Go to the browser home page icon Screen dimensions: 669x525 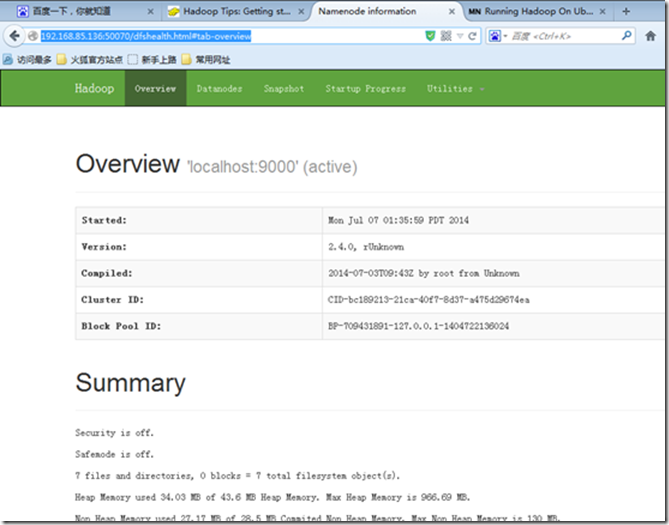pos(650,36)
